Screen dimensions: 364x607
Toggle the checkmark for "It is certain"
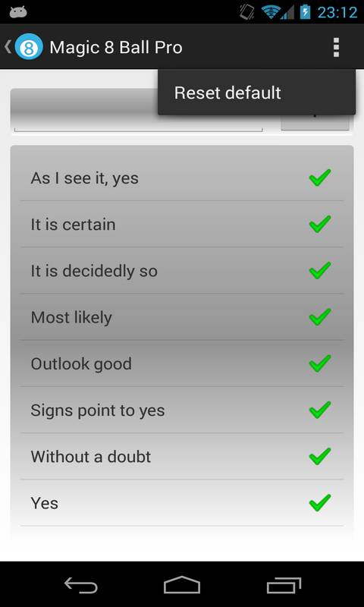(320, 224)
